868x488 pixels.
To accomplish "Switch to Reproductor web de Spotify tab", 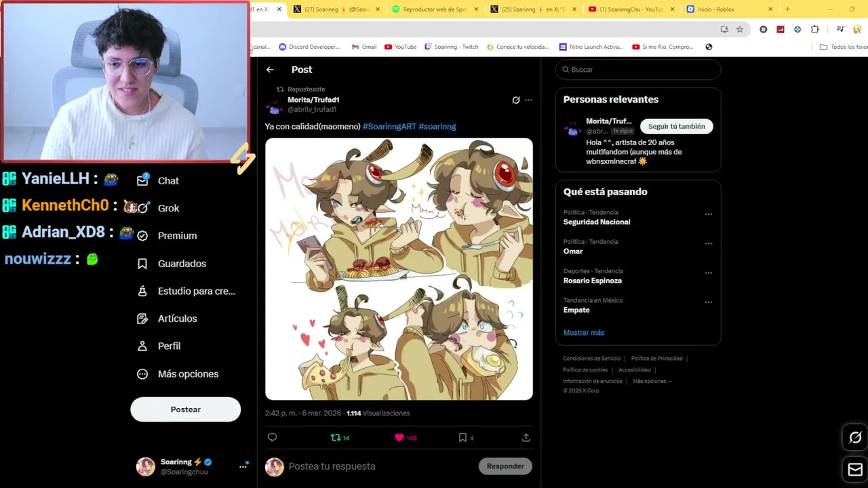I will 435,9.
